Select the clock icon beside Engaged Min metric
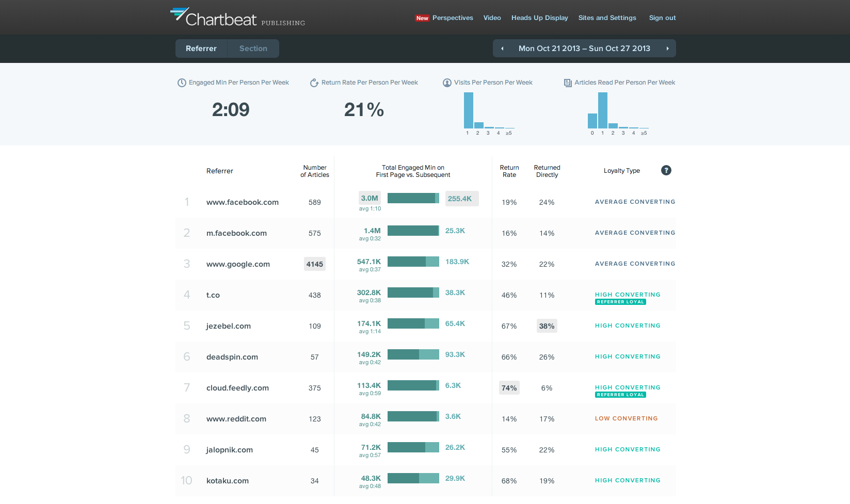This screenshot has height=504, width=850. pos(182,82)
